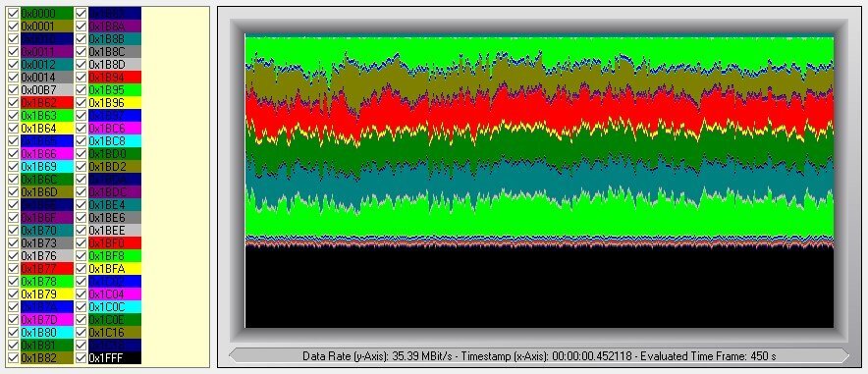The width and height of the screenshot is (868, 374).
Task: Uncheck the 0x1BD2 checkbox
Action: pos(81,166)
